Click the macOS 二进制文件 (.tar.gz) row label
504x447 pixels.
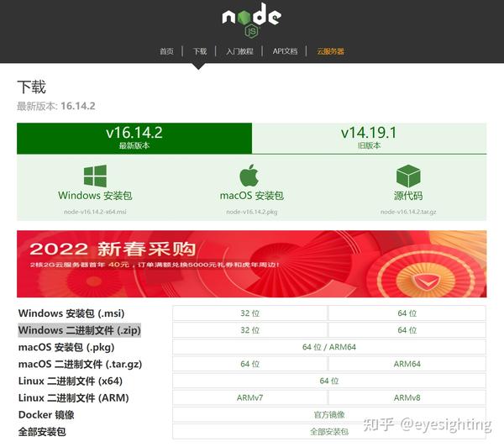click(80, 364)
